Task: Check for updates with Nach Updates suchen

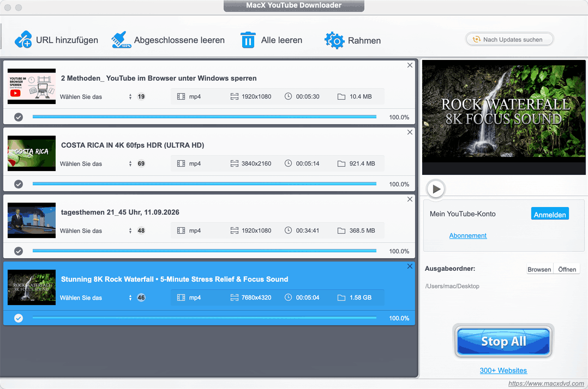Action: pyautogui.click(x=509, y=39)
